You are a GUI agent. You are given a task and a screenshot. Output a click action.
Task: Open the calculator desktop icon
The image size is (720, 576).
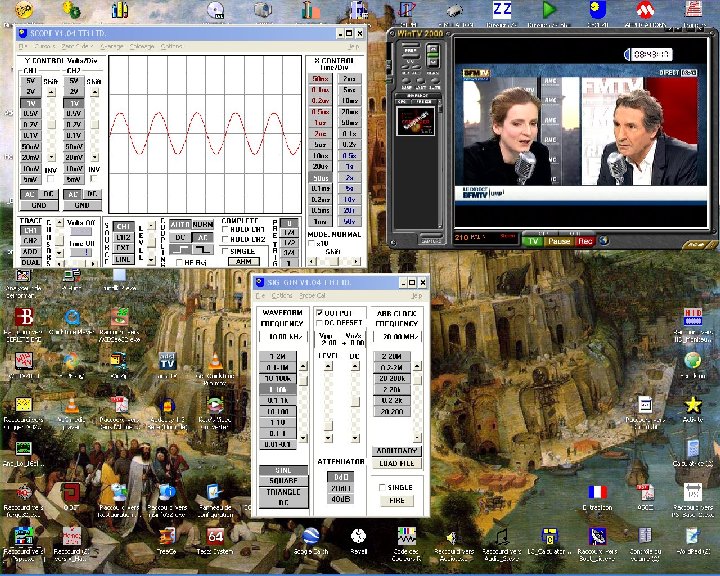pos(693,448)
